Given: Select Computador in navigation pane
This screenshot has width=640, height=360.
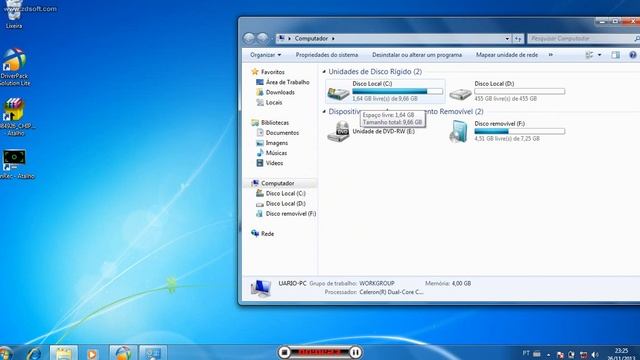Looking at the screenshot, I should pos(272,183).
